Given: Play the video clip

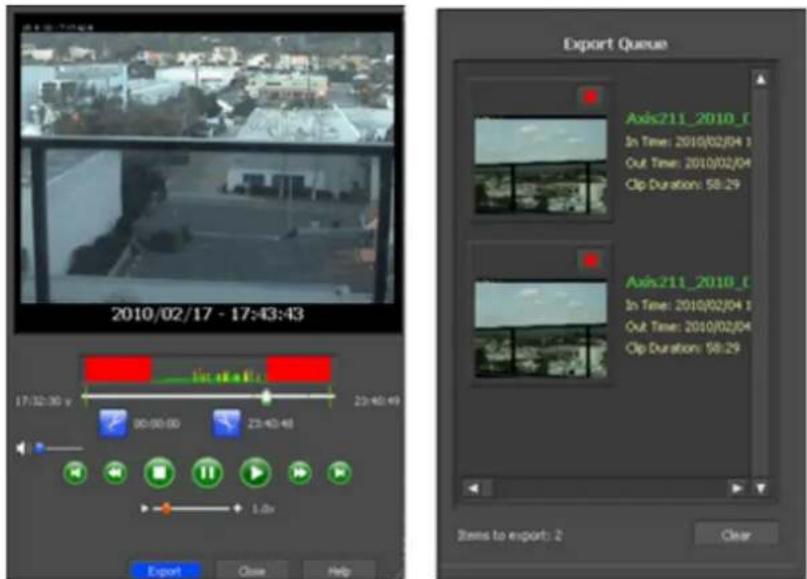Looking at the screenshot, I should [256, 473].
